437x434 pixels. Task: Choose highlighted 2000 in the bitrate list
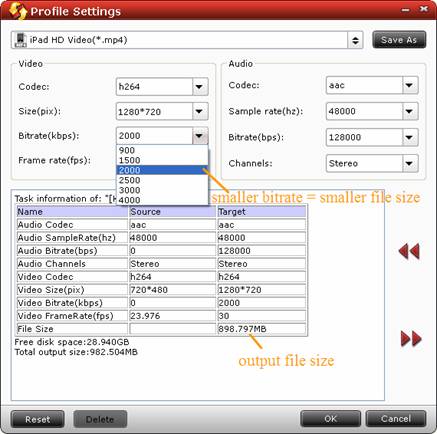coord(162,170)
